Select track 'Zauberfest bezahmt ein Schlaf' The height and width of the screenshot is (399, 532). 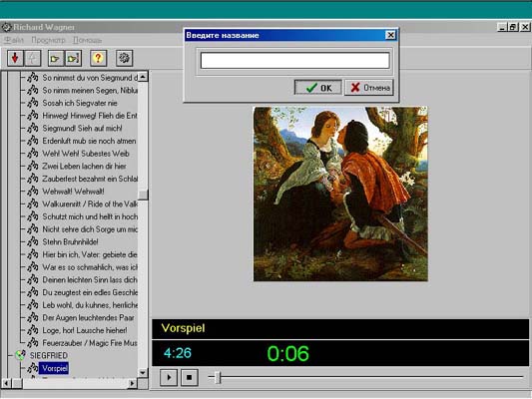coord(90,179)
